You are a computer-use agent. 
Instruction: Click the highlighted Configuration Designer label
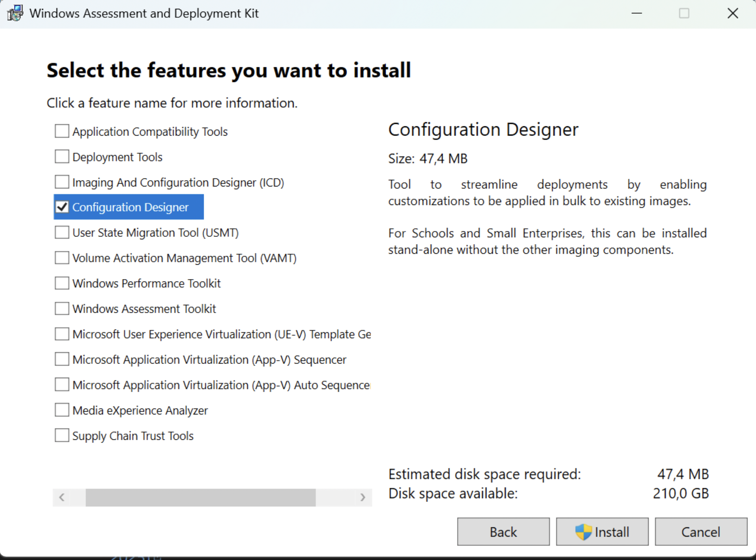[130, 207]
